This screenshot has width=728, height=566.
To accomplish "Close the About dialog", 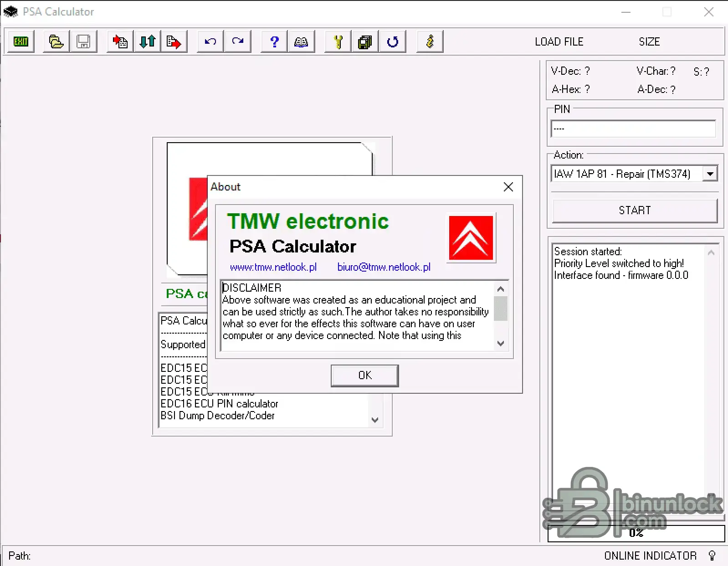I will [x=508, y=187].
